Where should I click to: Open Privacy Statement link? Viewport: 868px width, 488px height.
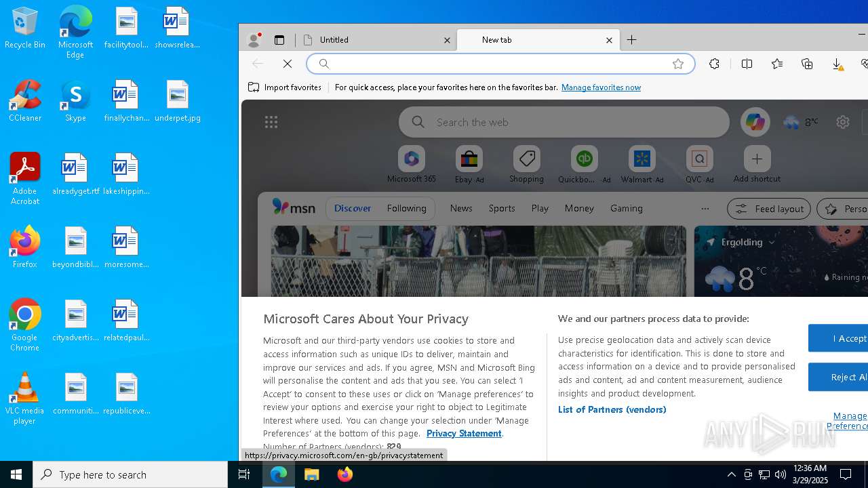tap(464, 434)
